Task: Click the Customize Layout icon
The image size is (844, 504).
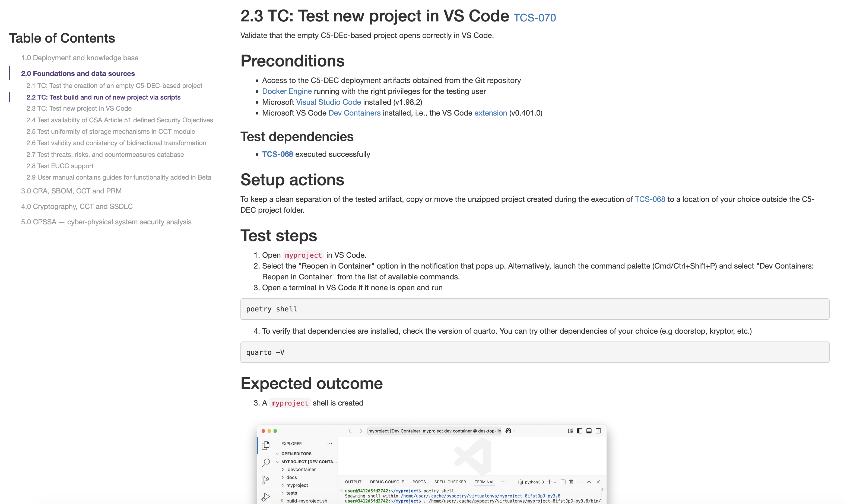Action: click(x=570, y=431)
